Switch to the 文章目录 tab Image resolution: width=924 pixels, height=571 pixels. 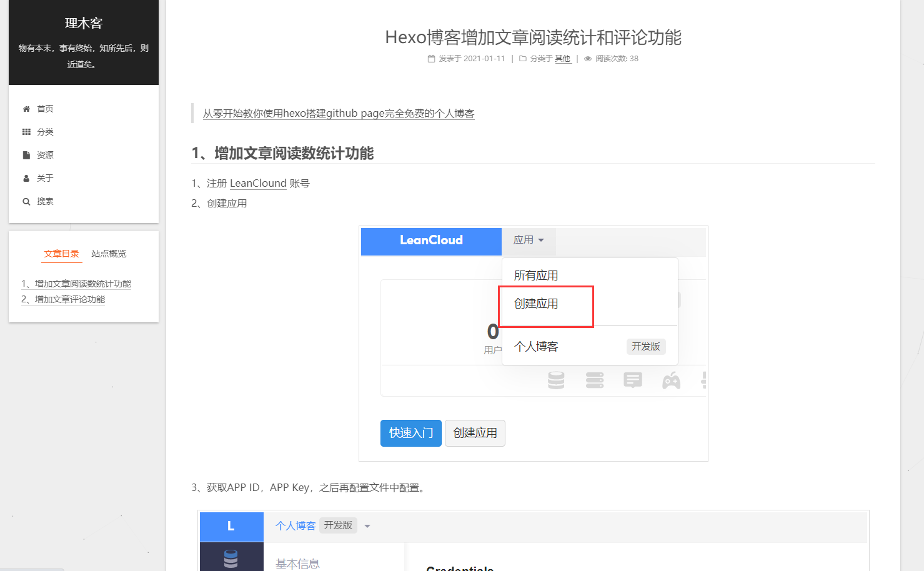(x=62, y=254)
